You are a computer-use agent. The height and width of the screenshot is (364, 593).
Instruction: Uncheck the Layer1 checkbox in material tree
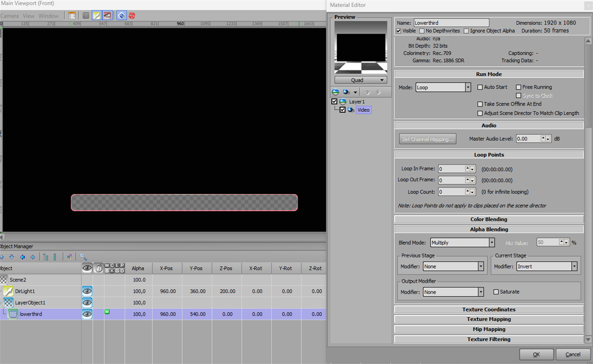point(335,101)
